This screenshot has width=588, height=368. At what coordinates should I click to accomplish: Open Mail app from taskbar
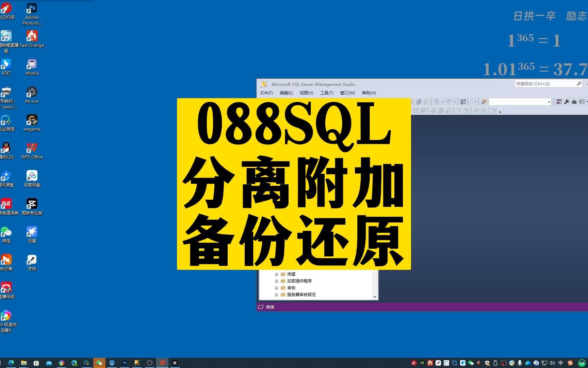click(x=49, y=363)
